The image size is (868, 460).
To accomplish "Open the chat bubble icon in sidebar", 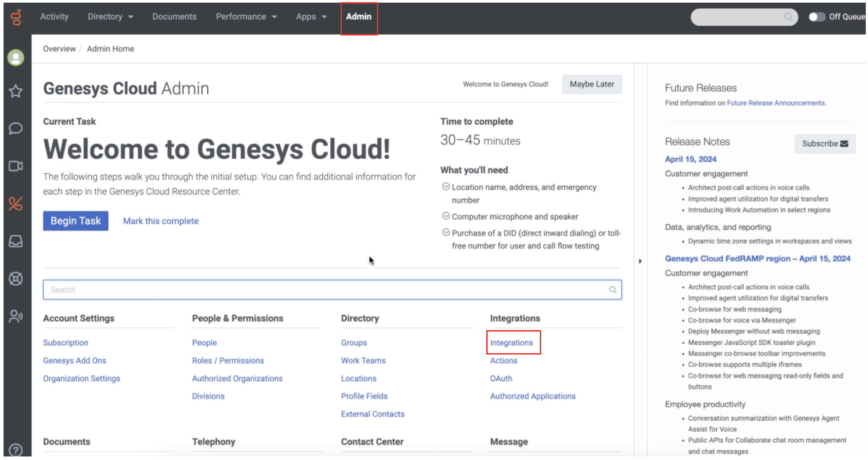I will (15, 129).
